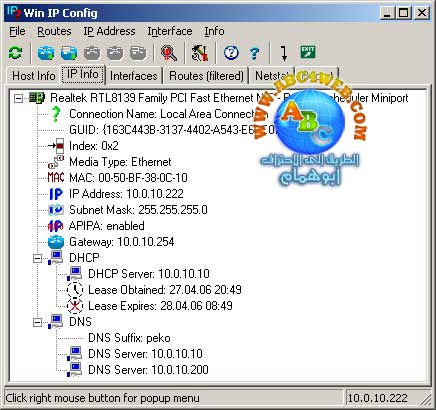
Task: Click the green EXIT toolbar icon
Action: click(308, 52)
